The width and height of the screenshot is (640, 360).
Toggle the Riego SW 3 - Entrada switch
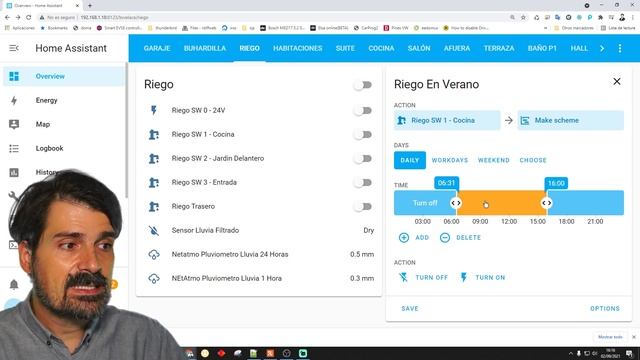(x=363, y=182)
